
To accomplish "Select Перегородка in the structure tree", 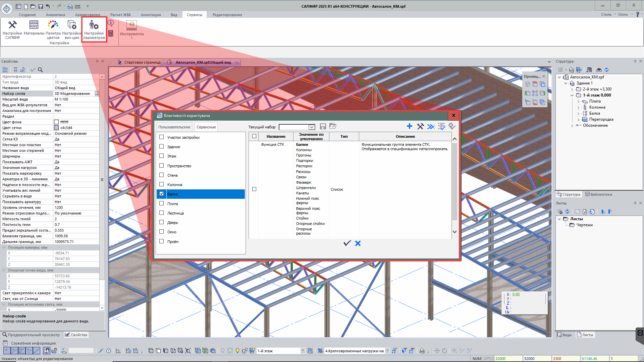I will click(601, 119).
